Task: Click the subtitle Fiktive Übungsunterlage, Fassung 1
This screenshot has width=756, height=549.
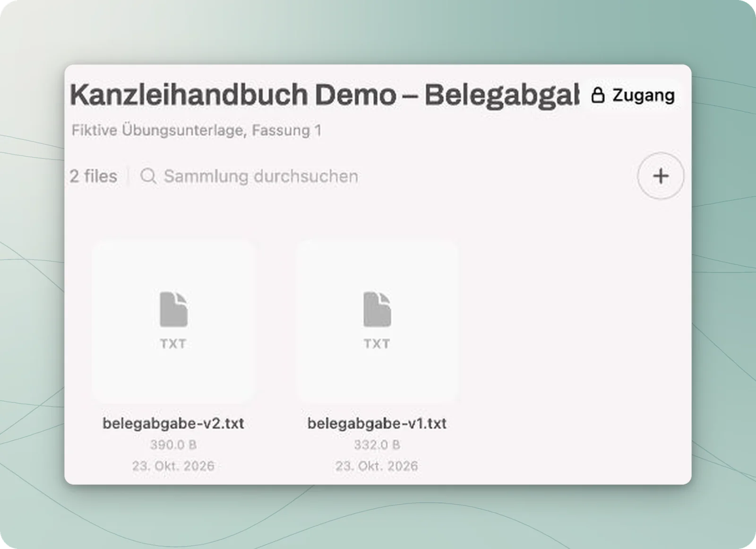Action: tap(197, 130)
